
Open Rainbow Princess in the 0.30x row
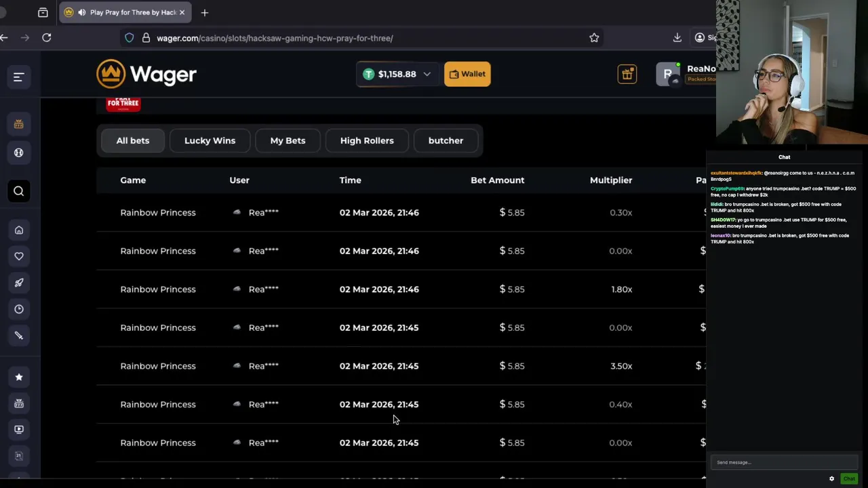point(158,213)
